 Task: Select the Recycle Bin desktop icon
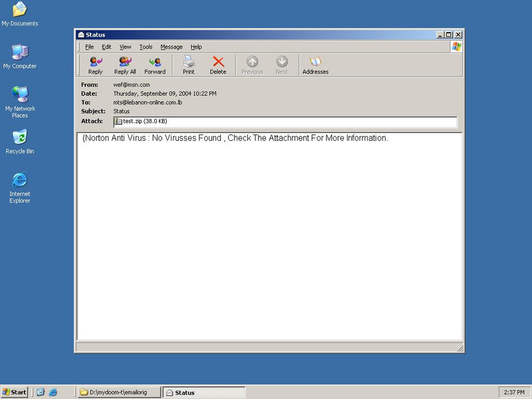(20, 142)
